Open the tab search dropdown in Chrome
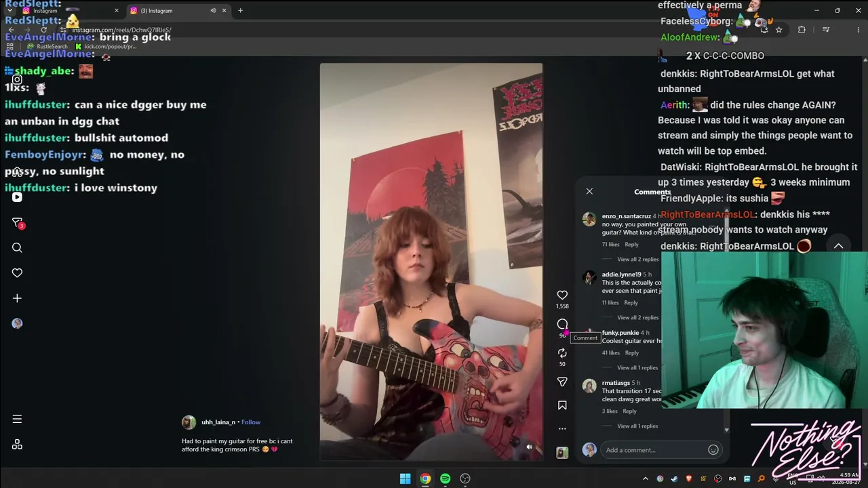 [x=9, y=11]
